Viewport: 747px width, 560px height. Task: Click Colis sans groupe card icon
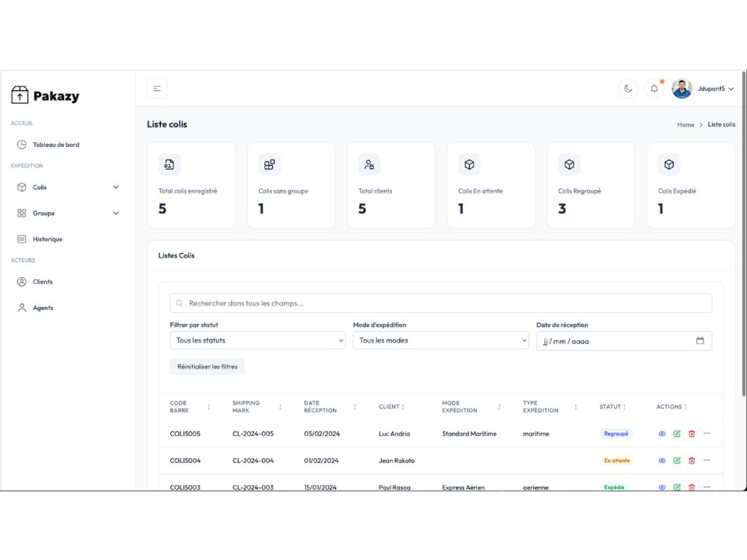pos(269,165)
